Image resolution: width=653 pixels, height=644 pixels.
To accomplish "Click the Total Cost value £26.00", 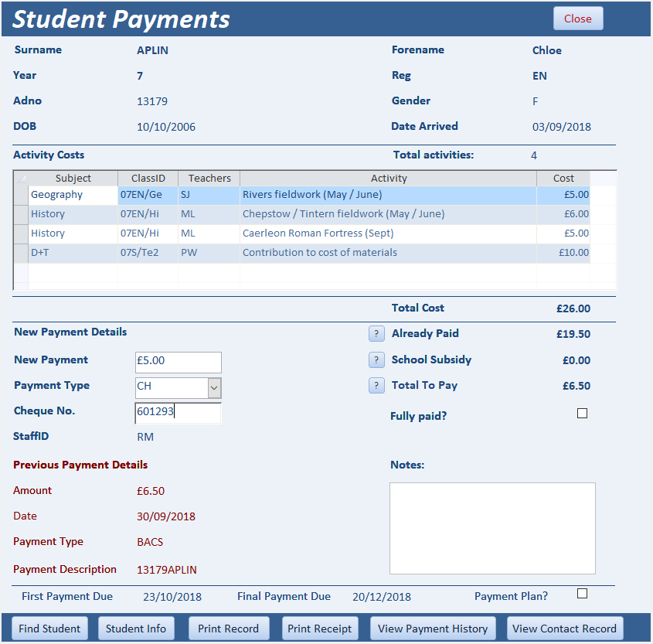I will click(x=573, y=308).
